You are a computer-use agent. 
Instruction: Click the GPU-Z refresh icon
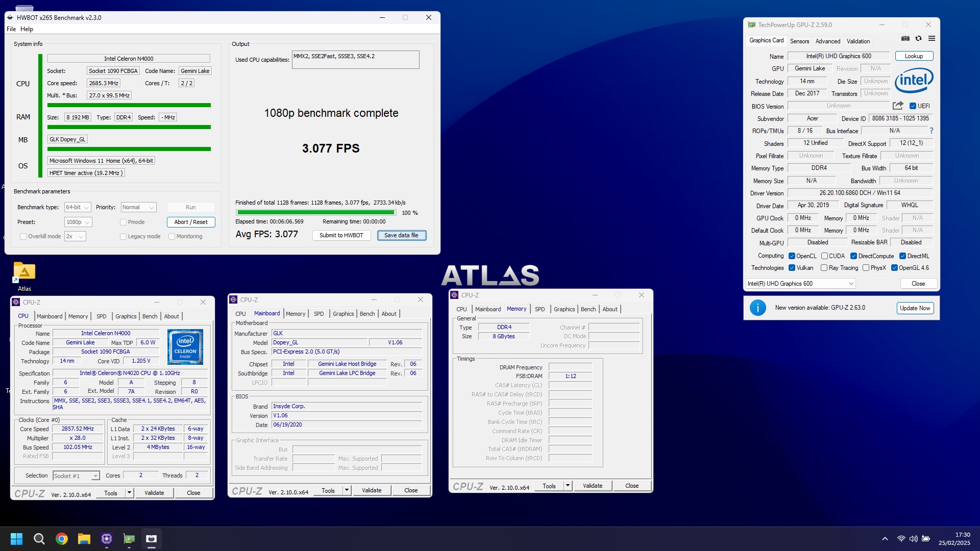(x=918, y=39)
